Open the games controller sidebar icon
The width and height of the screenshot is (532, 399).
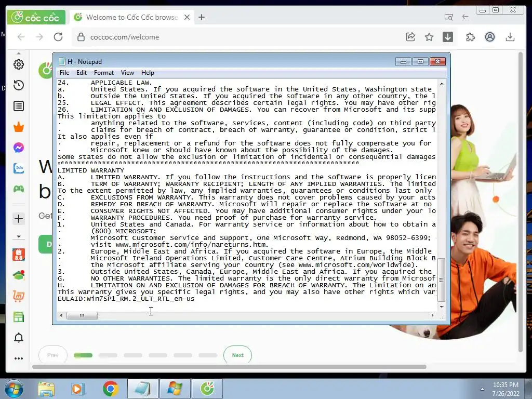(19, 189)
